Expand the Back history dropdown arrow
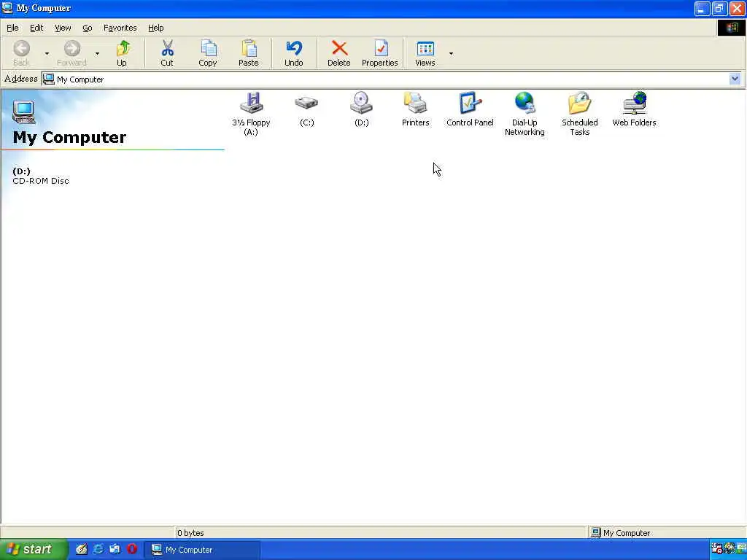The image size is (747, 560). 47,53
